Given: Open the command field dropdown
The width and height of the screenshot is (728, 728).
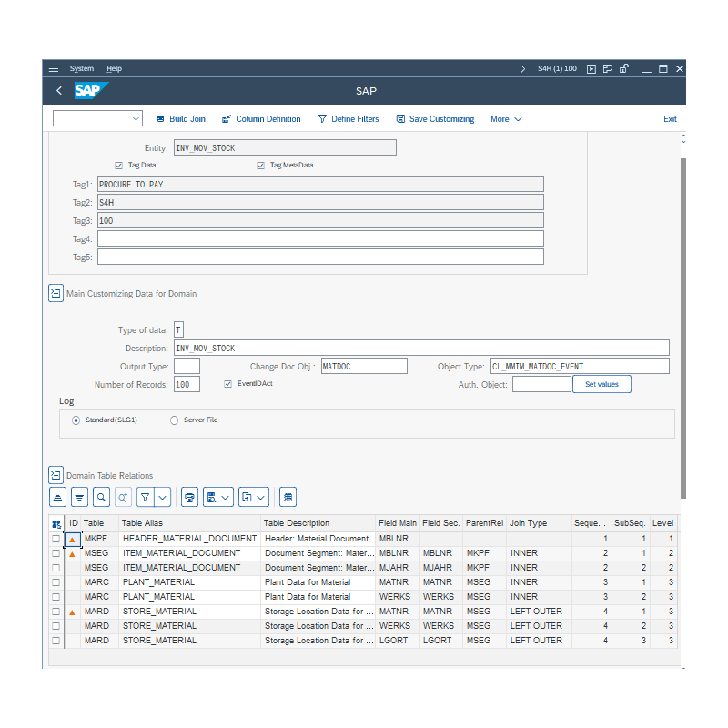Looking at the screenshot, I should tap(136, 119).
